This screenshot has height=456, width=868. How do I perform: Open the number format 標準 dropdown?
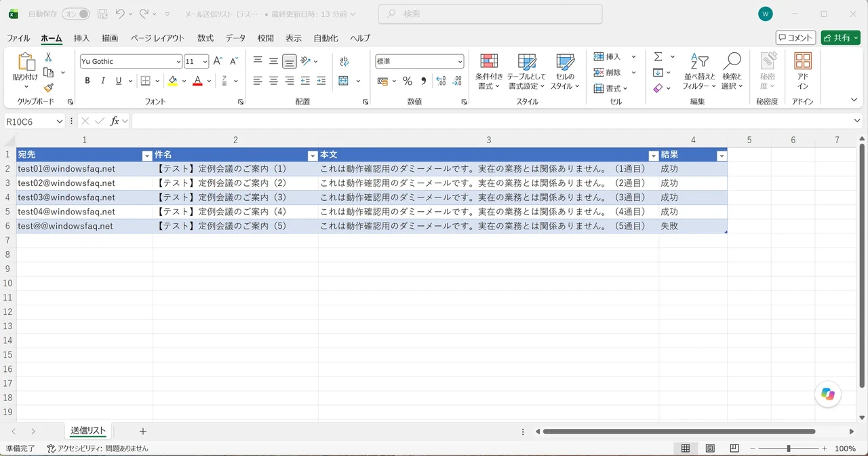[460, 62]
